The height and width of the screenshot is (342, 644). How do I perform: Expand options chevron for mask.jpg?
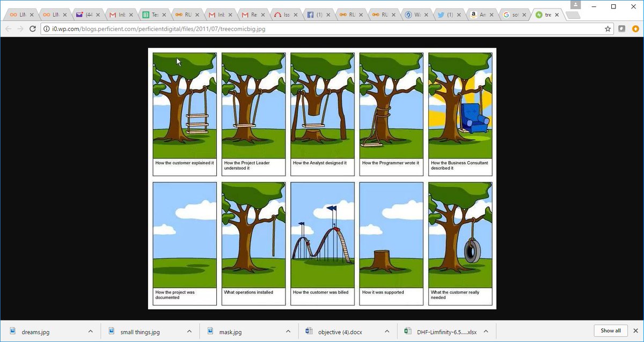[288, 331]
